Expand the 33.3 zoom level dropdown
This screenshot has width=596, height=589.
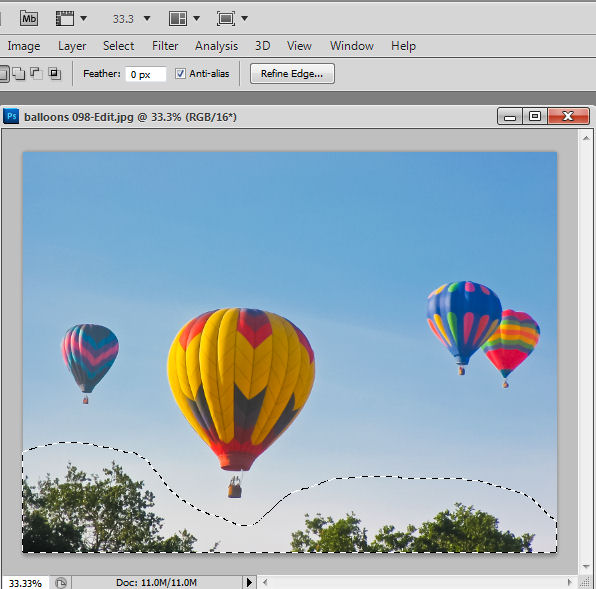147,18
